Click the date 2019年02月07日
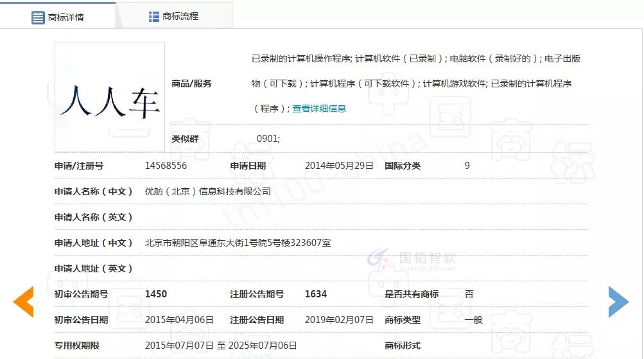Image resolution: width=644 pixels, height=359 pixels. (x=339, y=320)
